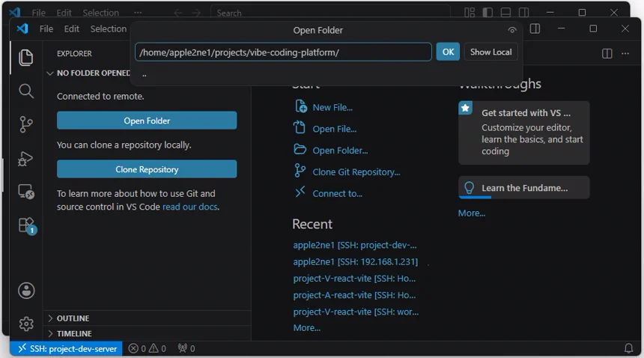
Task: Toggle show hidden files eye icon
Action: pyautogui.click(x=511, y=30)
